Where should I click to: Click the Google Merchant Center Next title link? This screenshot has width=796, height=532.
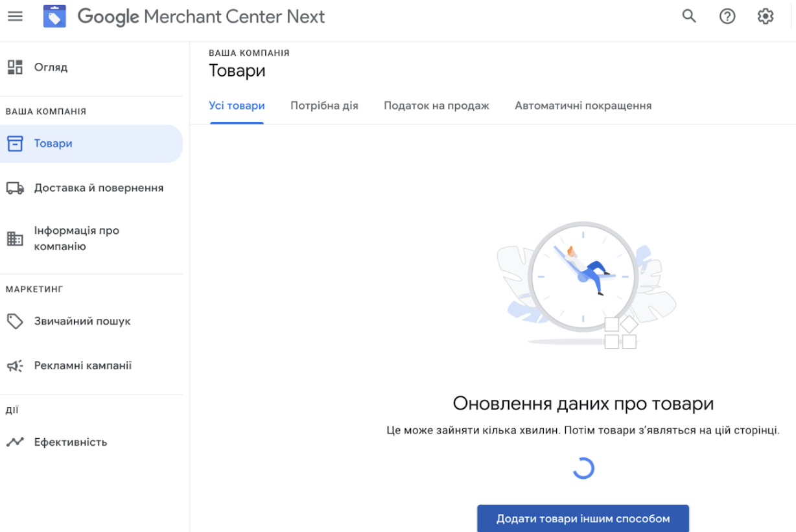tap(200, 16)
